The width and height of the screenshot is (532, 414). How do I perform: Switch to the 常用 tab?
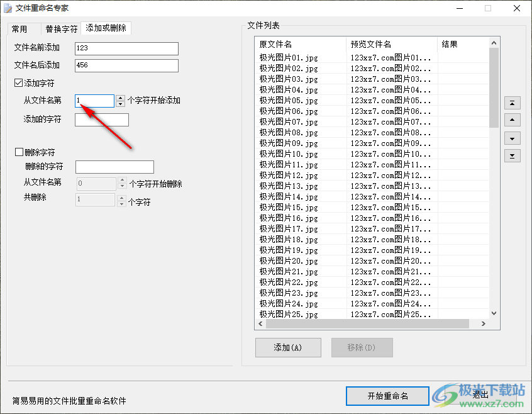pyautogui.click(x=24, y=29)
